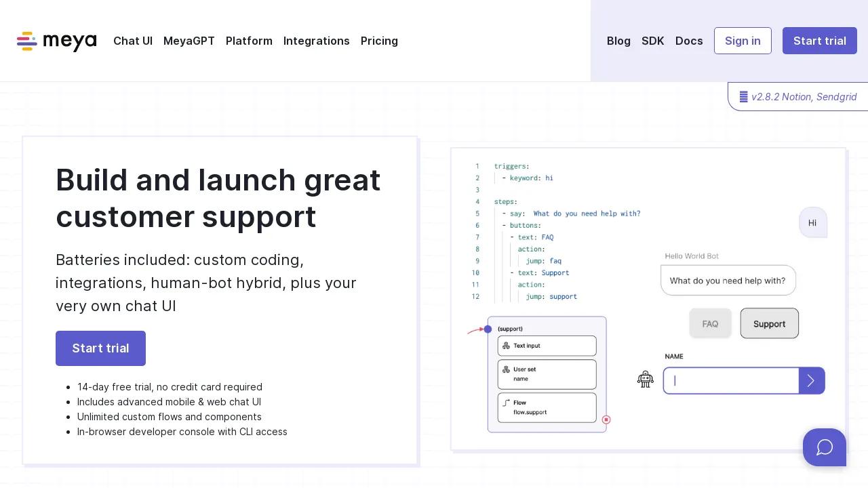Click the send arrow in chat input
Image resolution: width=868 pixels, height=488 pixels.
tap(812, 380)
